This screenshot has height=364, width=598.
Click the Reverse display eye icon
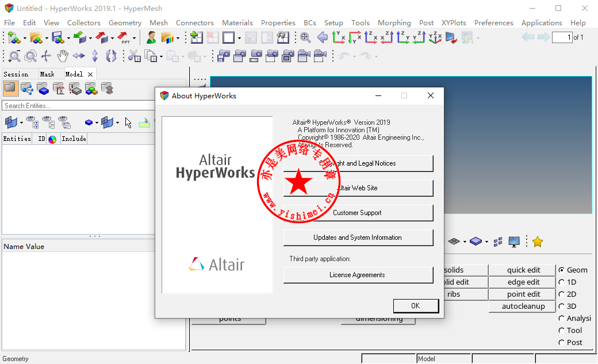[64, 122]
